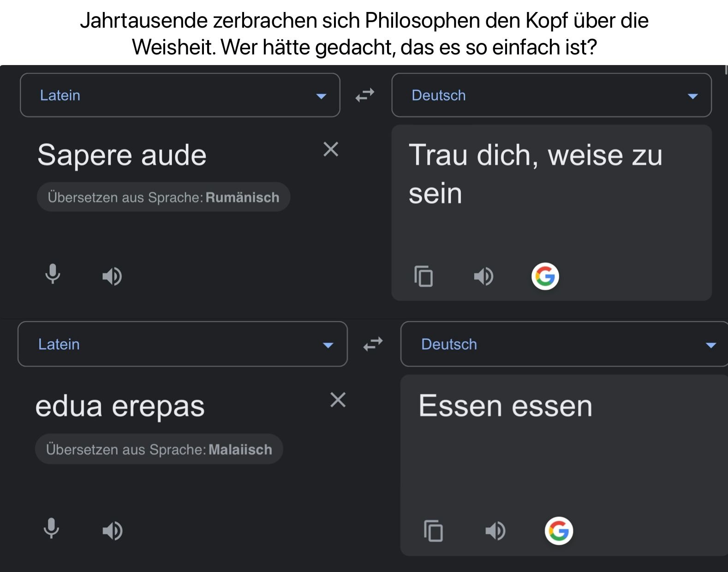Image resolution: width=728 pixels, height=572 pixels.
Task: Click the Google logo below 'Essen essen'
Action: coord(559,530)
